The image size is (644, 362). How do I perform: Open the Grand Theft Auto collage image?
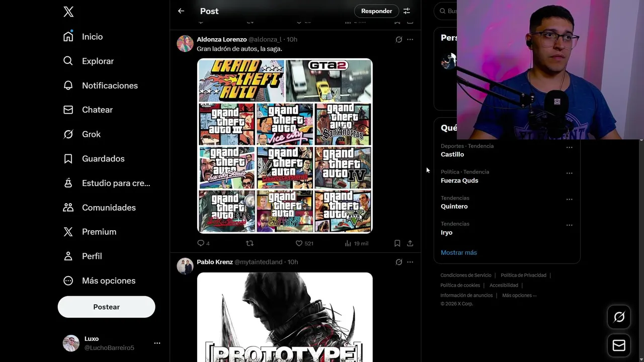click(285, 146)
